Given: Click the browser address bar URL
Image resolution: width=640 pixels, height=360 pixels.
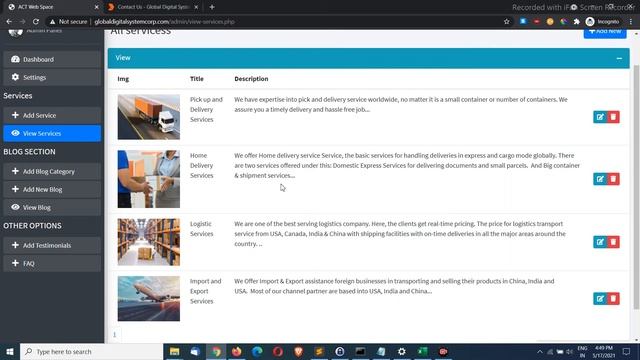Looking at the screenshot, I should click(x=164, y=22).
